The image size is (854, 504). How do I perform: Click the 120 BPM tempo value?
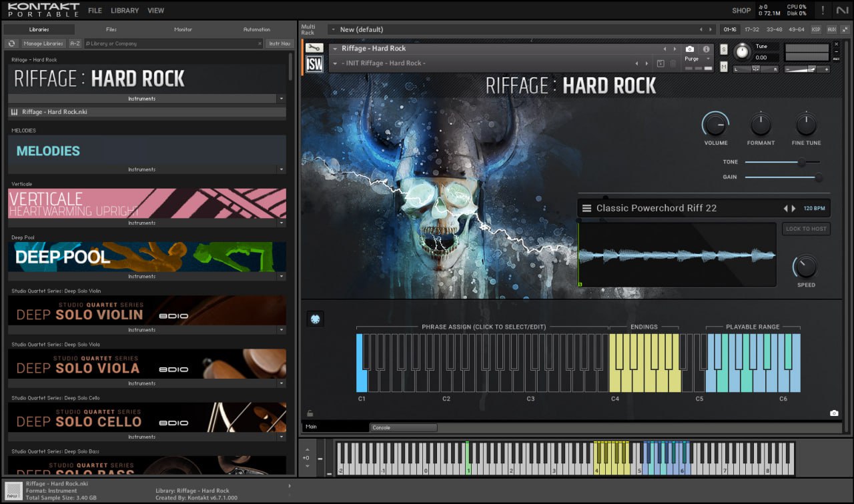[815, 208]
